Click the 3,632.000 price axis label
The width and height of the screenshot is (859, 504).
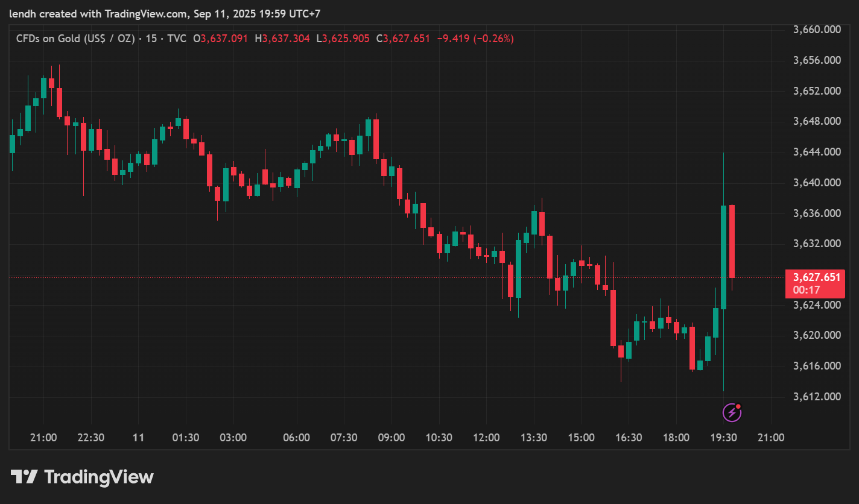coord(817,244)
